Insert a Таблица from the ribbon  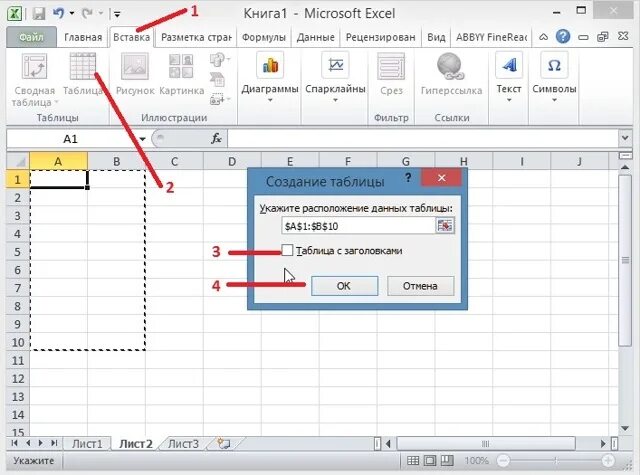coord(83,73)
